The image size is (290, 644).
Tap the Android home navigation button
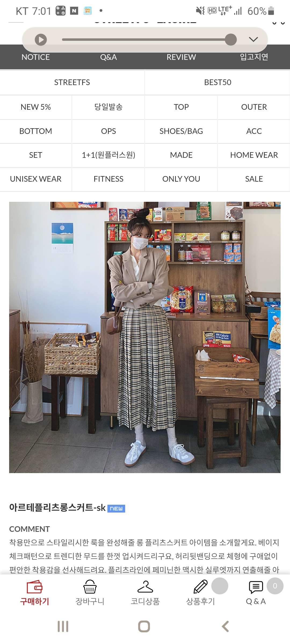tap(144, 627)
